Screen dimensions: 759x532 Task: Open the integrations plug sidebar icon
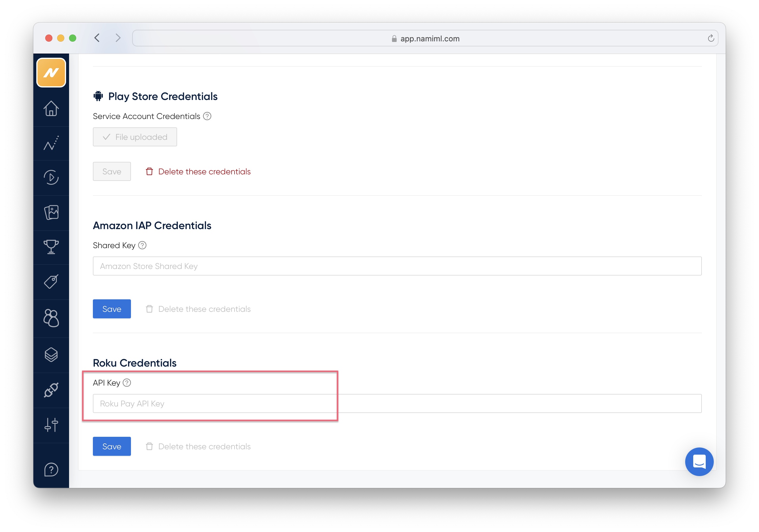click(51, 390)
